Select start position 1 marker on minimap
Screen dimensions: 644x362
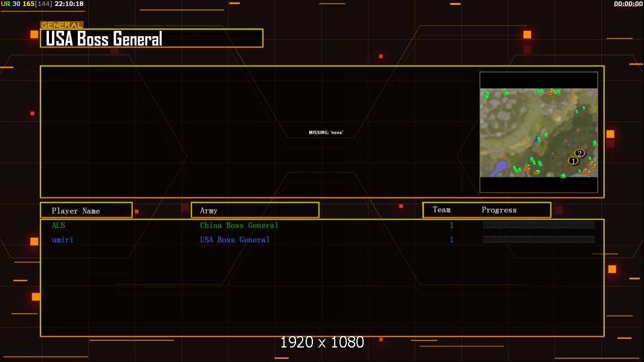tap(573, 161)
